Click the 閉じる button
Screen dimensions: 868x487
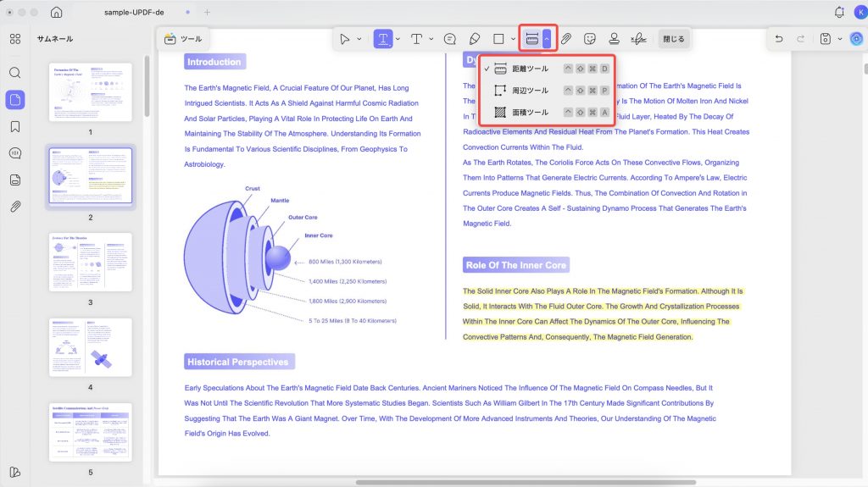click(x=674, y=39)
